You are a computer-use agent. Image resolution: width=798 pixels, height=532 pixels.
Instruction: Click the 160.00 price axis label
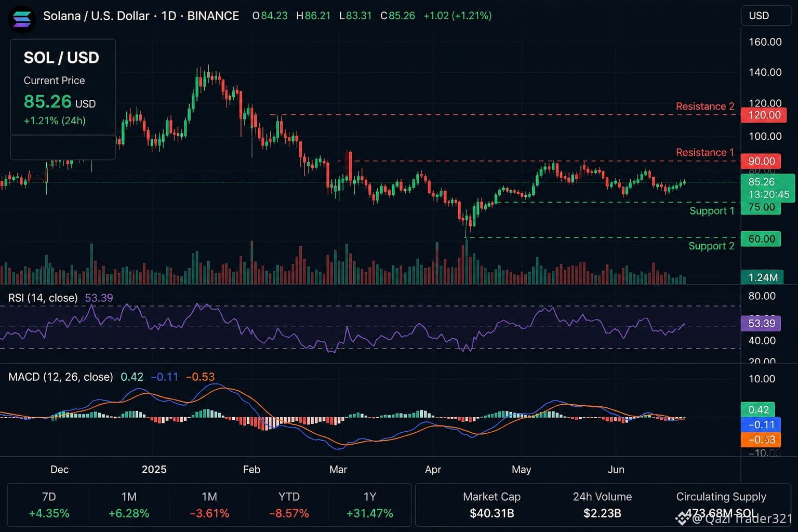click(x=765, y=42)
